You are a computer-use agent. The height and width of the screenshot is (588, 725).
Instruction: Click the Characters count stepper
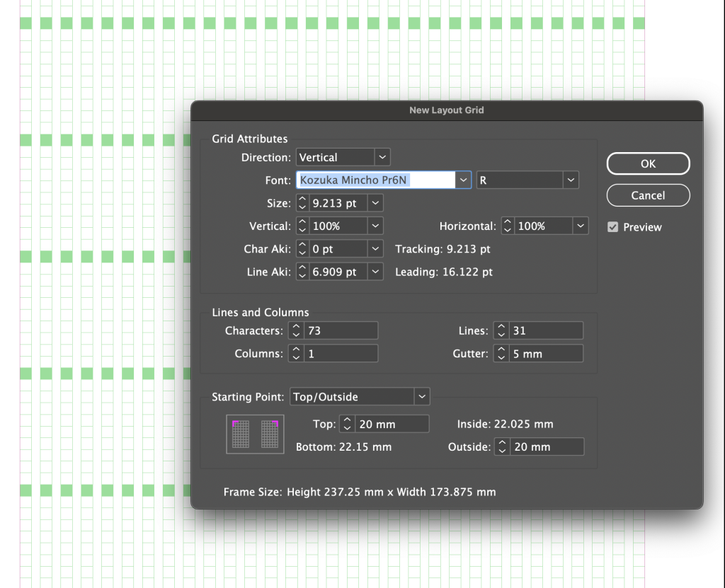pyautogui.click(x=296, y=330)
